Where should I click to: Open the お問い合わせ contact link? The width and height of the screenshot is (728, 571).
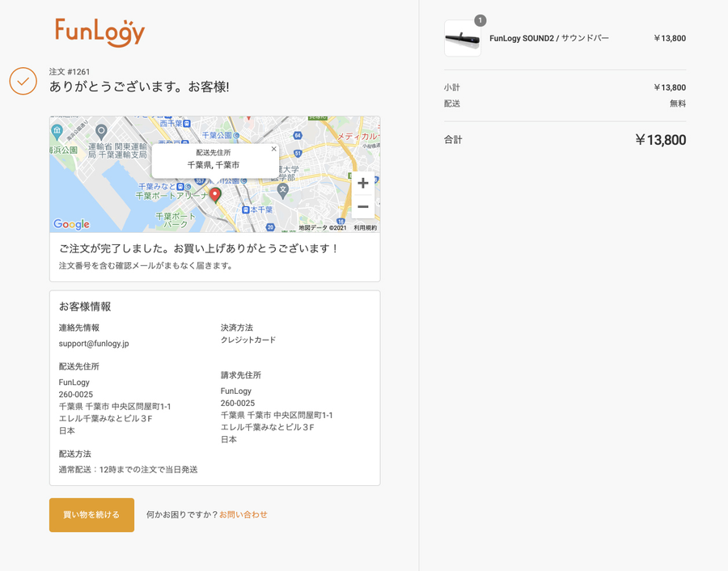click(243, 514)
